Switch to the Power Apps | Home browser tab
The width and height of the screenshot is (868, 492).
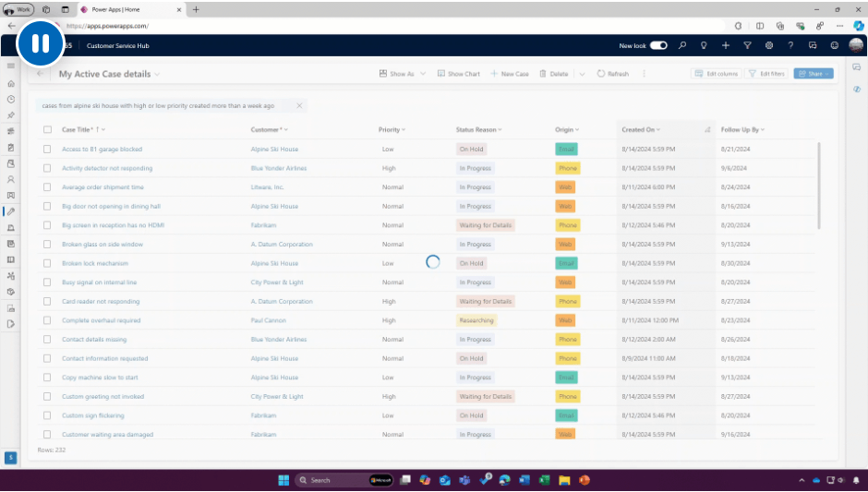(x=130, y=9)
